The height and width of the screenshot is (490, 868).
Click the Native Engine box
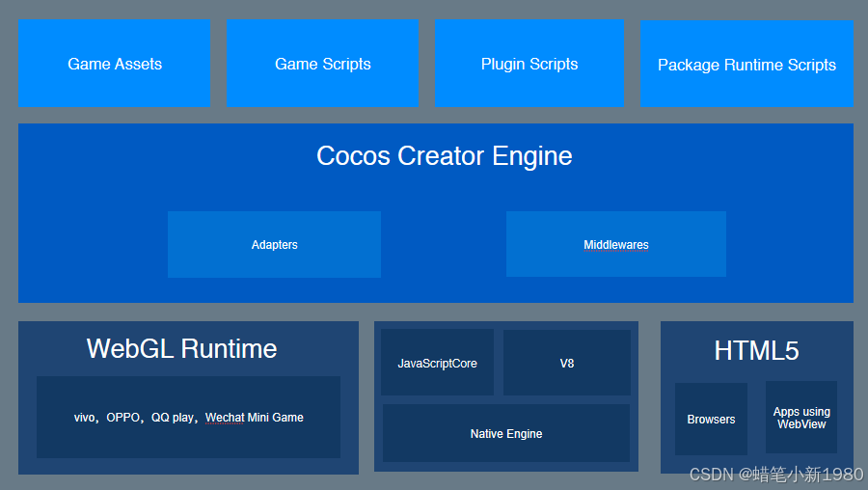point(506,433)
